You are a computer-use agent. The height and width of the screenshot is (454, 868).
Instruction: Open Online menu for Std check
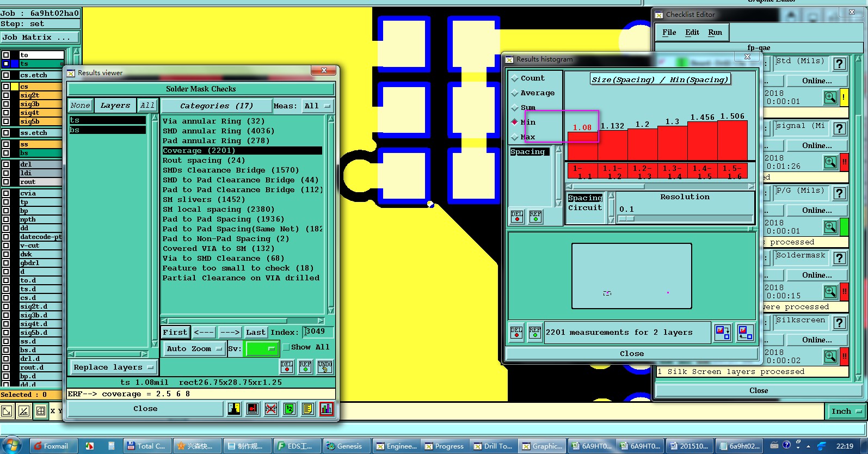(x=817, y=81)
